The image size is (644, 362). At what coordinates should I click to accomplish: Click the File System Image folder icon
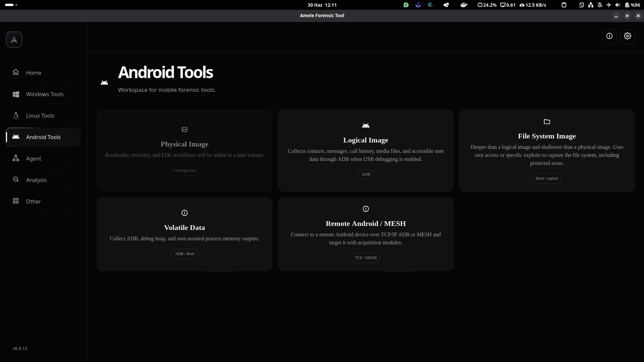(547, 121)
